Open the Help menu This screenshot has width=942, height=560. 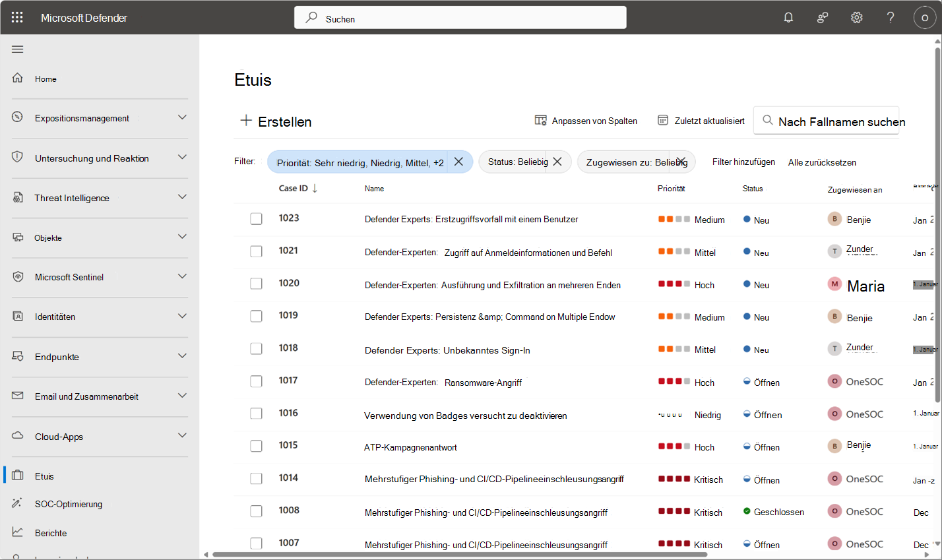[890, 17]
